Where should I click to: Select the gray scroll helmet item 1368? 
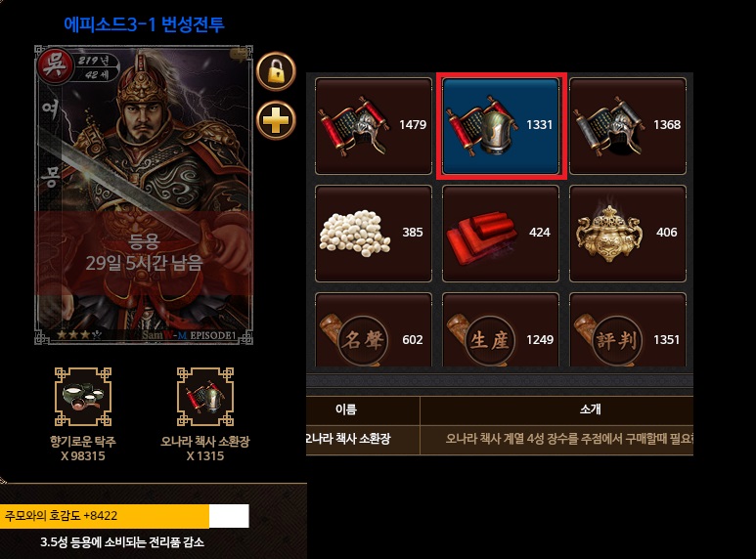[628, 126]
